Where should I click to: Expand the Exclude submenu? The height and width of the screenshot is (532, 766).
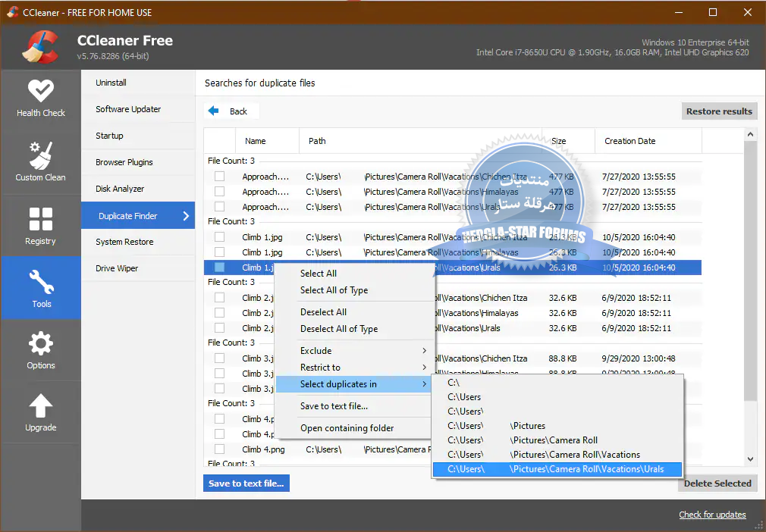click(354, 350)
